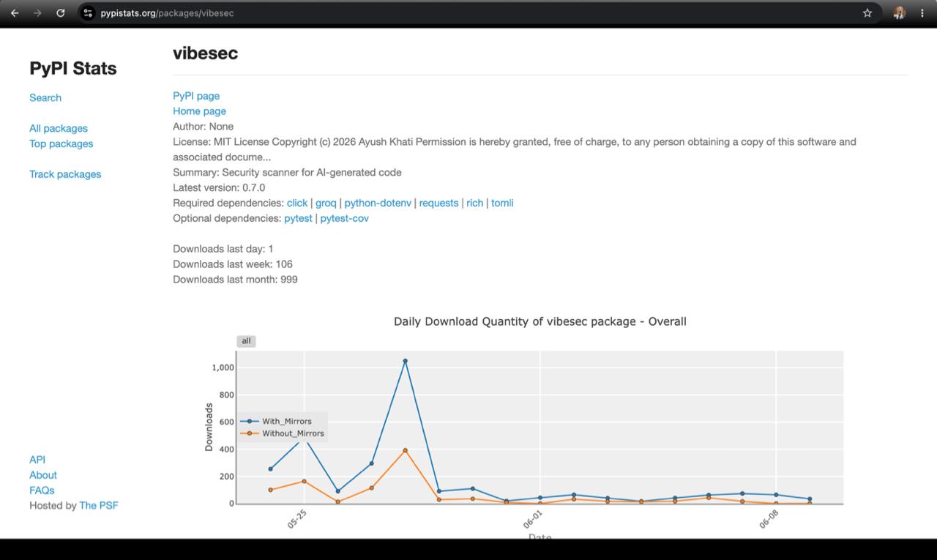
Task: Open the Home page link
Action: [x=199, y=111]
